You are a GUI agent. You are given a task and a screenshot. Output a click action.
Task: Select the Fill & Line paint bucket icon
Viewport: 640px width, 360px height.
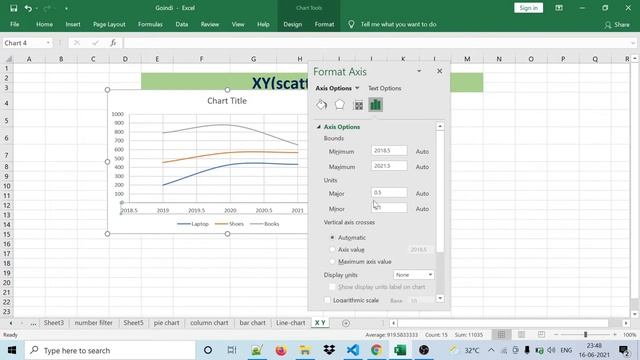pyautogui.click(x=322, y=105)
